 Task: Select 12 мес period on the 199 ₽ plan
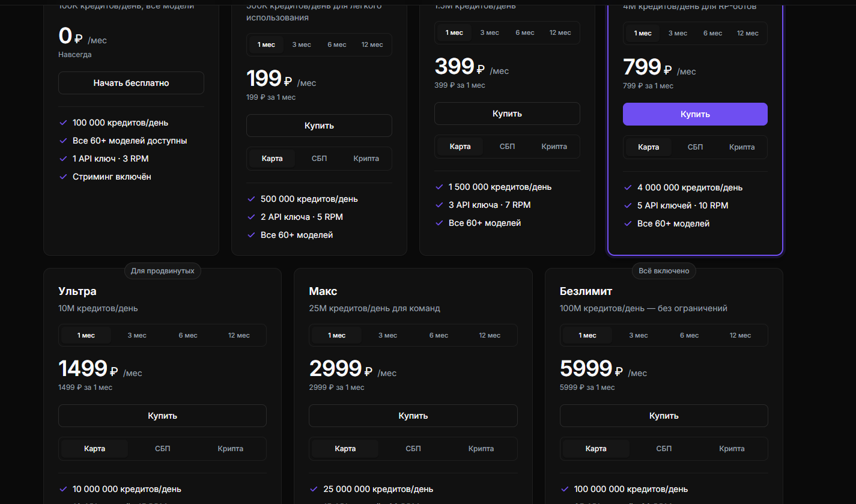tap(372, 45)
